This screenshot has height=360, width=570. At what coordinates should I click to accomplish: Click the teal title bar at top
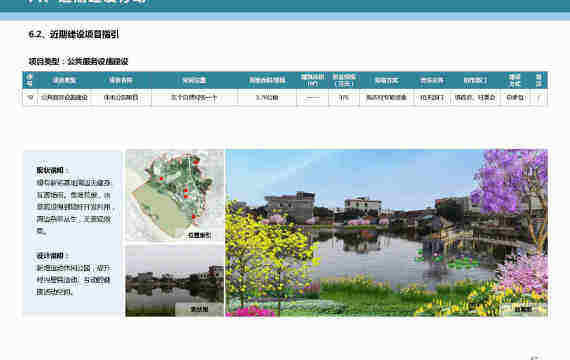click(x=285, y=5)
